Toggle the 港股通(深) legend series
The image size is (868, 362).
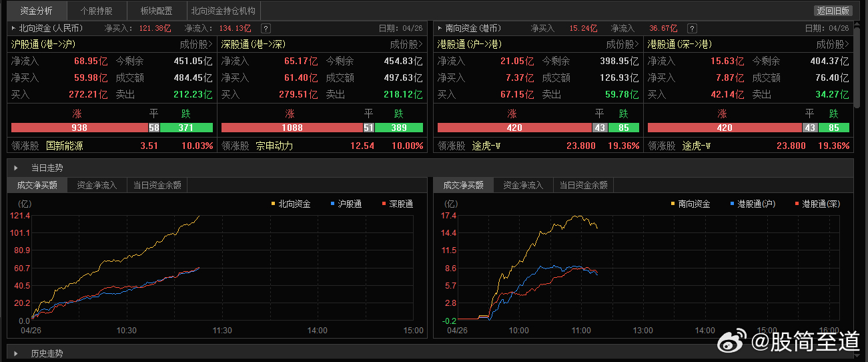pyautogui.click(x=817, y=204)
